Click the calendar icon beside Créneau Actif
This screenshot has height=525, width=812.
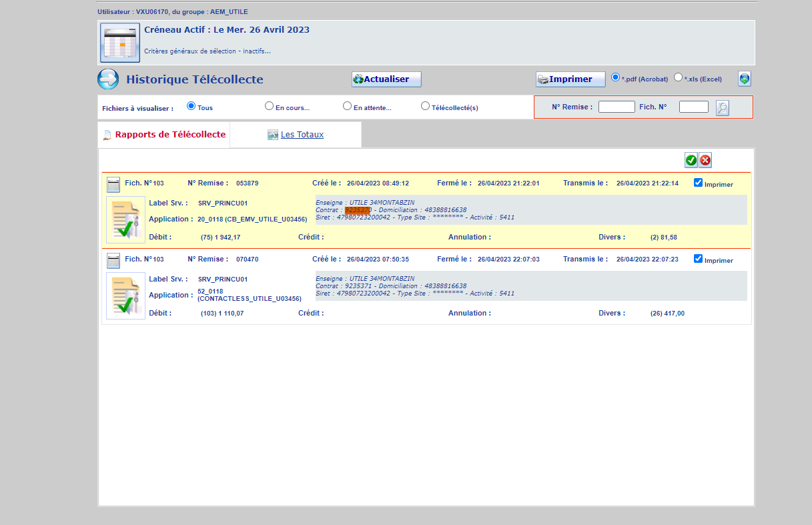120,42
